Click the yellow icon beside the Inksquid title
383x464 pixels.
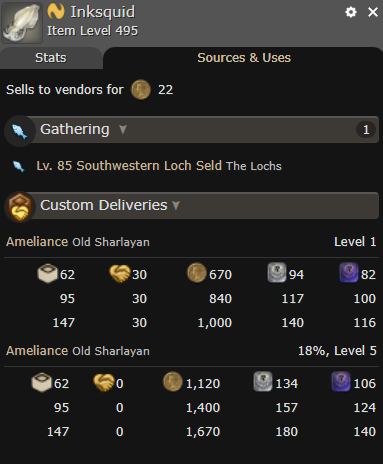coord(56,11)
